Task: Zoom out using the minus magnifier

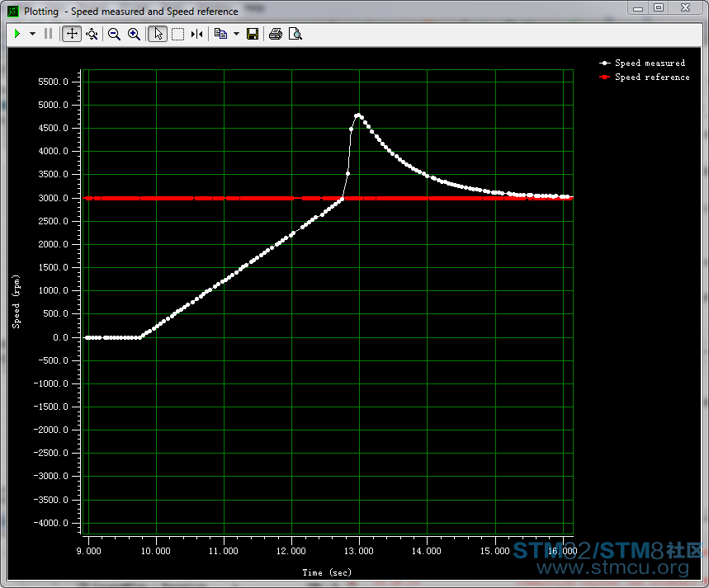Action: [114, 34]
